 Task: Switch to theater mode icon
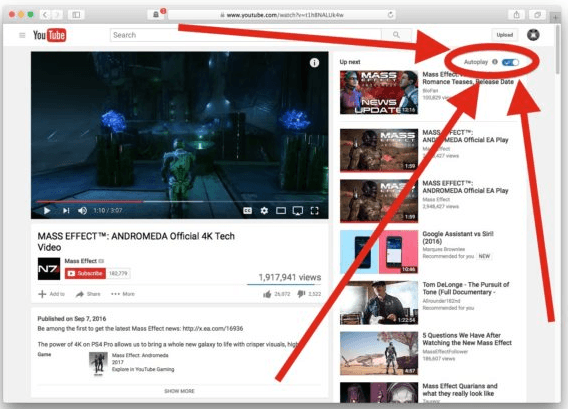click(281, 210)
